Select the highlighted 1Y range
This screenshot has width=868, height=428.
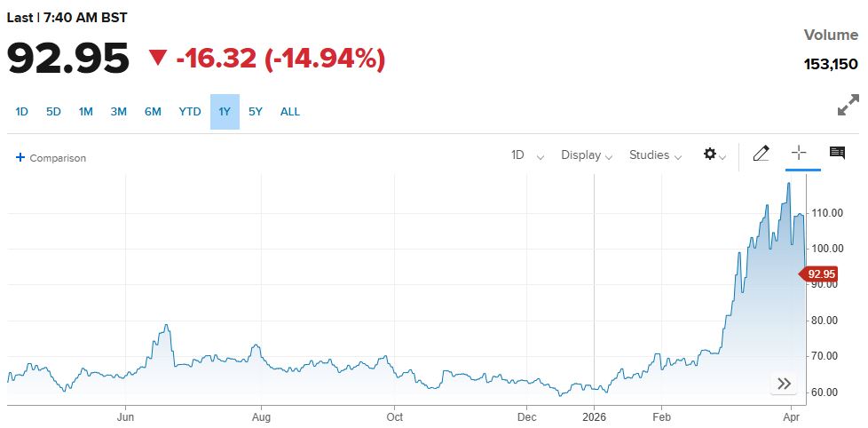[225, 112]
